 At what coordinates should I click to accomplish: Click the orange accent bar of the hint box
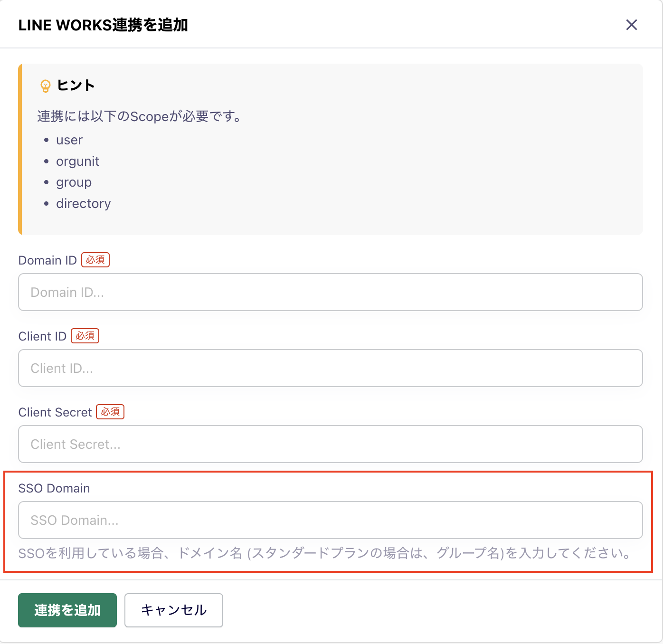(x=20, y=149)
